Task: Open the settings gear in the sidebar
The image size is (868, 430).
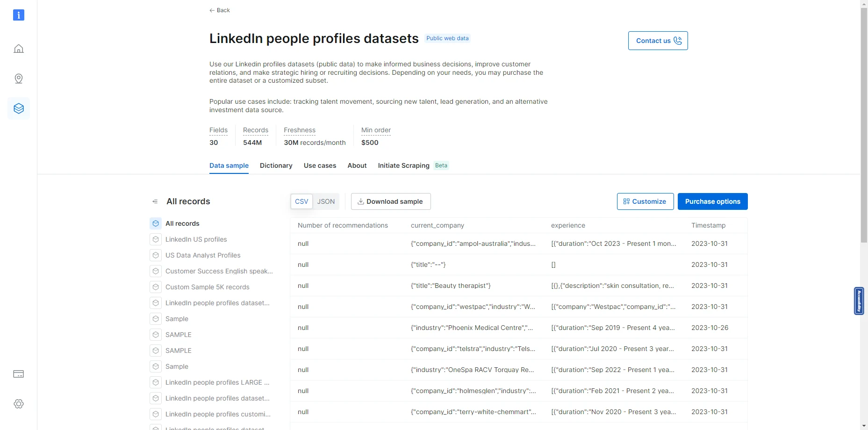Action: coord(19,404)
